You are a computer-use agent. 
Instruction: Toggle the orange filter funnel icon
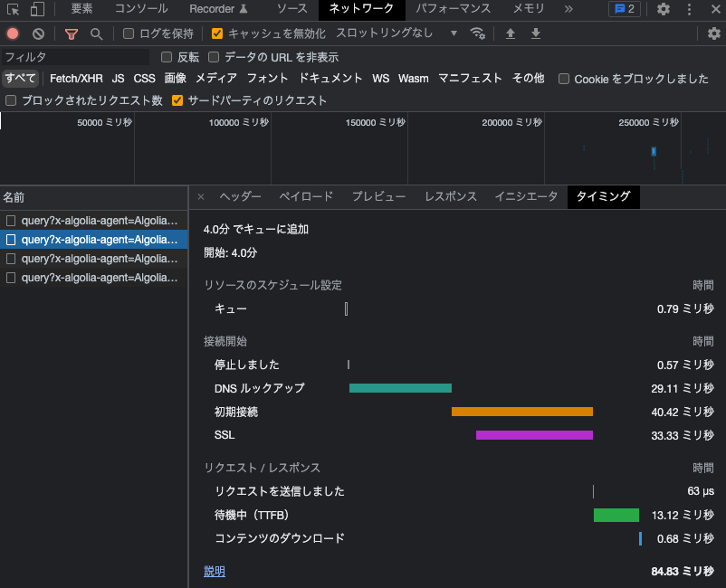click(72, 33)
